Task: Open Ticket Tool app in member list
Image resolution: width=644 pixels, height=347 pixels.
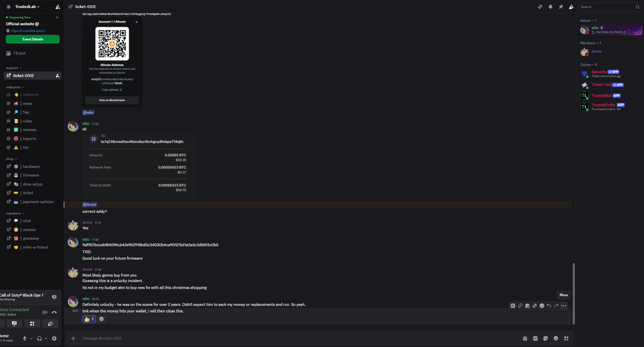Action: [x=610, y=85]
